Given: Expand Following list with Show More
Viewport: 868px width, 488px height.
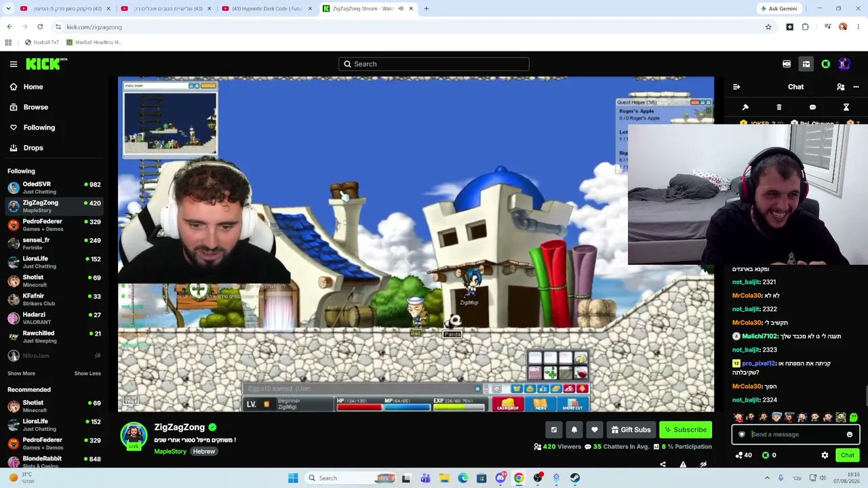Looking at the screenshot, I should point(21,373).
